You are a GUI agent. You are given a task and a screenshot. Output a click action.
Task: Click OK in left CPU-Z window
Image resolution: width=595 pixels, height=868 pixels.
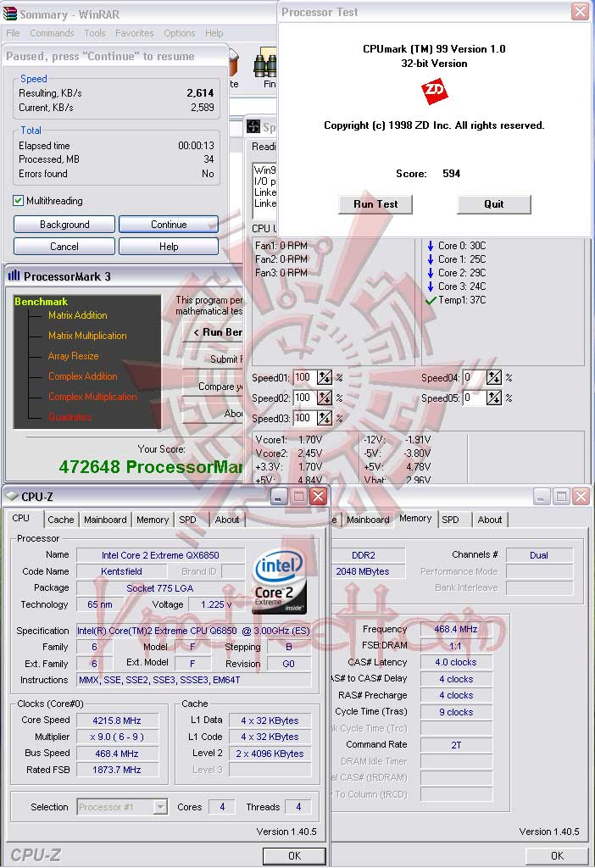point(294,856)
